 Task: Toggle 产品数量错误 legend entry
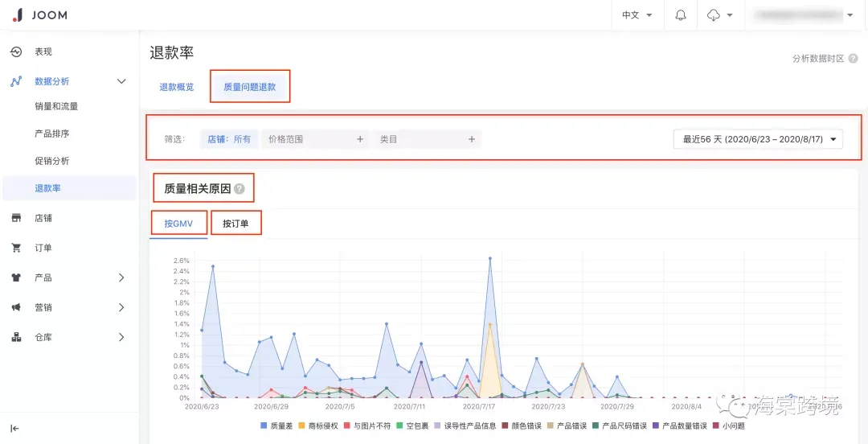[x=680, y=426]
